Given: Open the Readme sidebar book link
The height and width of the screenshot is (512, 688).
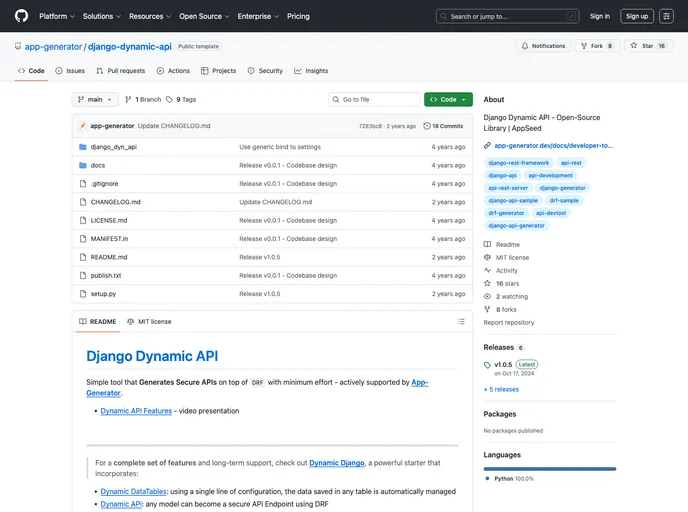Looking at the screenshot, I should coord(502,244).
